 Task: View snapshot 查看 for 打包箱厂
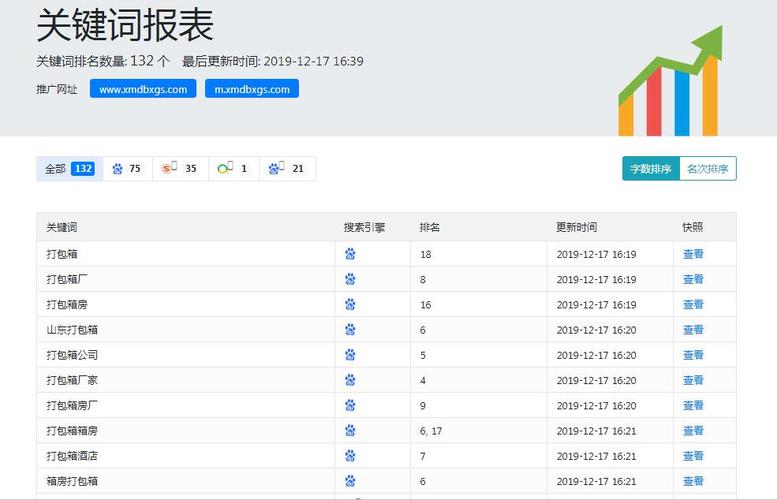pos(693,279)
